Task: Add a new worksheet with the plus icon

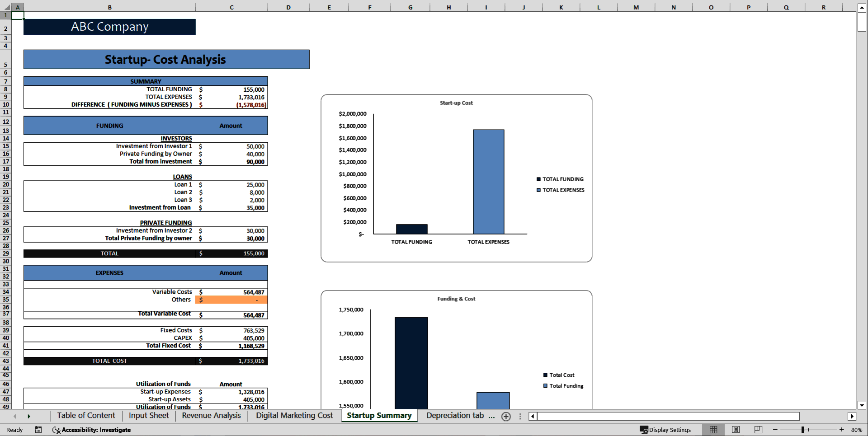Action: click(x=506, y=417)
